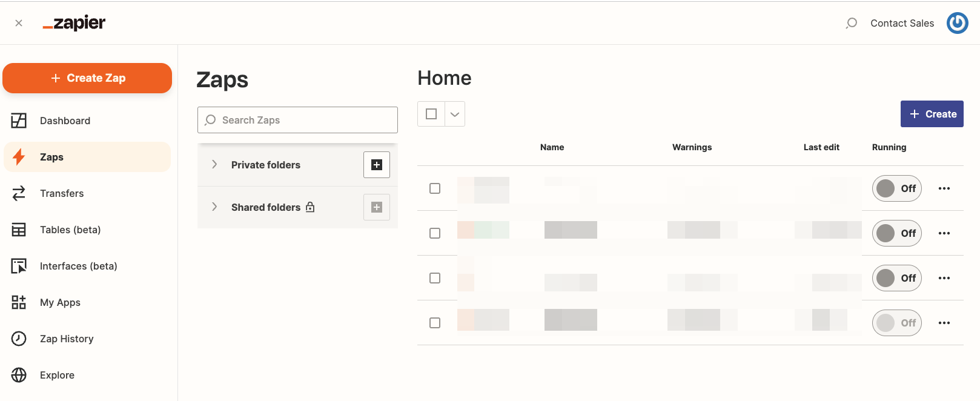Open the Zaps sidebar item
Viewport: 980px width, 401px height.
[87, 157]
